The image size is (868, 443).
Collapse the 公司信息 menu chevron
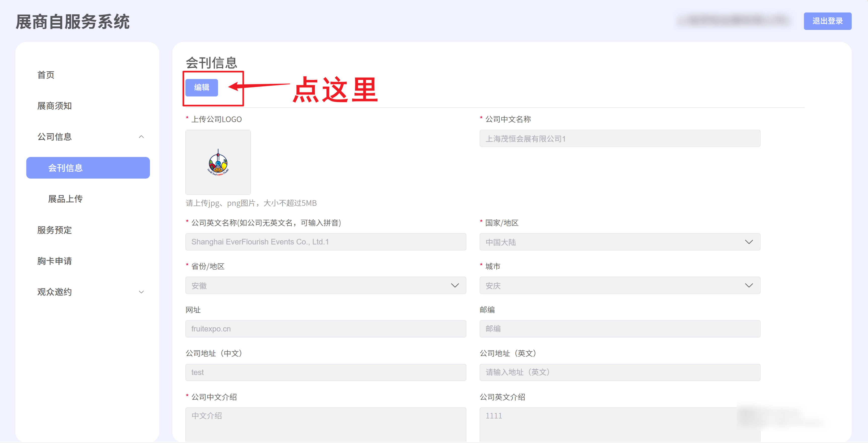click(x=141, y=137)
